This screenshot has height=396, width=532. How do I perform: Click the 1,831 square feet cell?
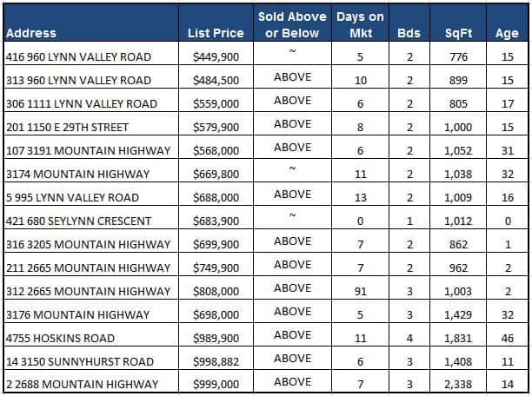459,338
